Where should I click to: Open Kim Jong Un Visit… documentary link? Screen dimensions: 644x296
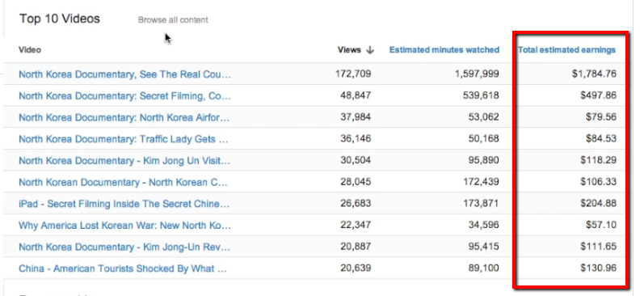coord(124,161)
